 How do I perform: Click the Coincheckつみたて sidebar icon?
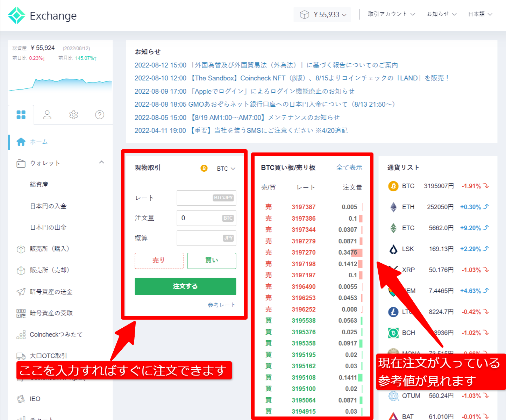pyautogui.click(x=21, y=335)
